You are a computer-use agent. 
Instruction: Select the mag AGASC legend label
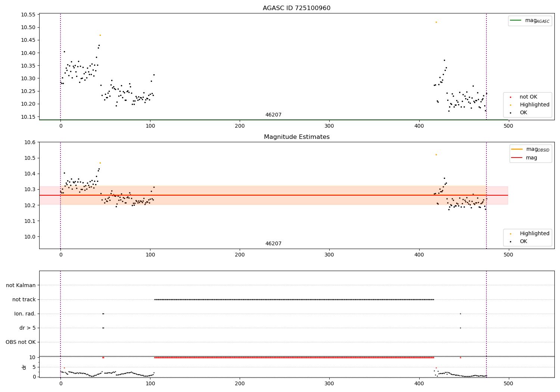pyautogui.click(x=537, y=21)
